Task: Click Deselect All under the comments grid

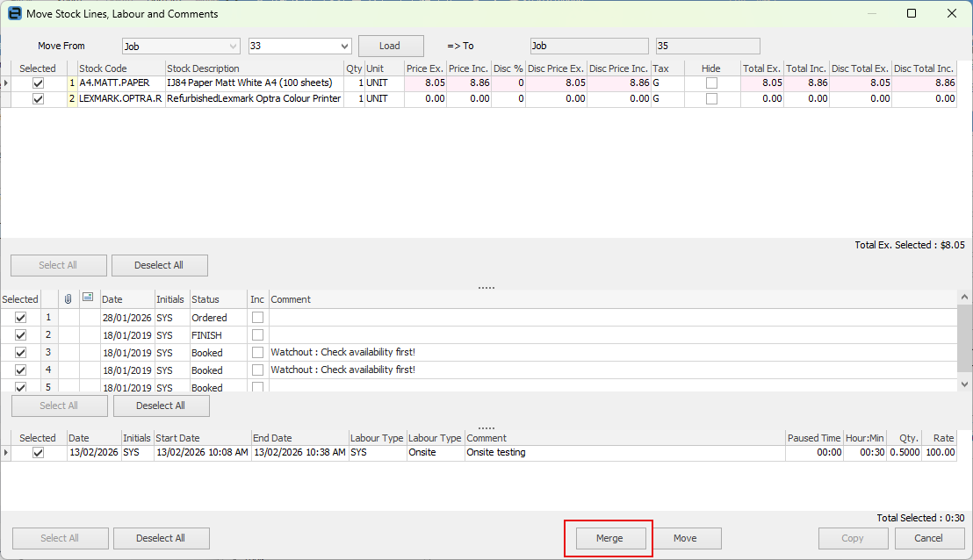Action: point(162,406)
